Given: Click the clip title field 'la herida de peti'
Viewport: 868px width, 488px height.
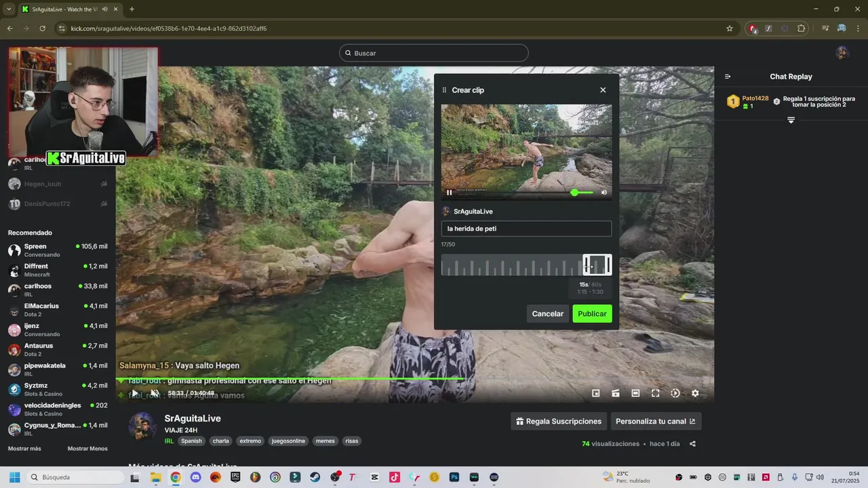Looking at the screenshot, I should 526,229.
